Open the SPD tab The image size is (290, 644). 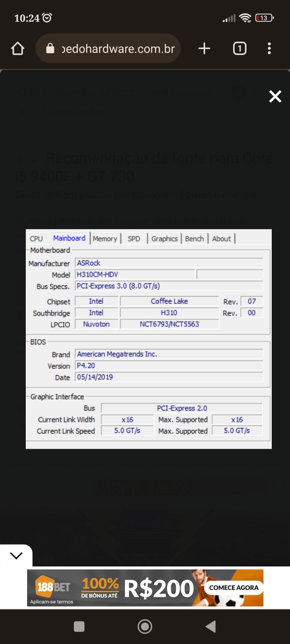(134, 239)
